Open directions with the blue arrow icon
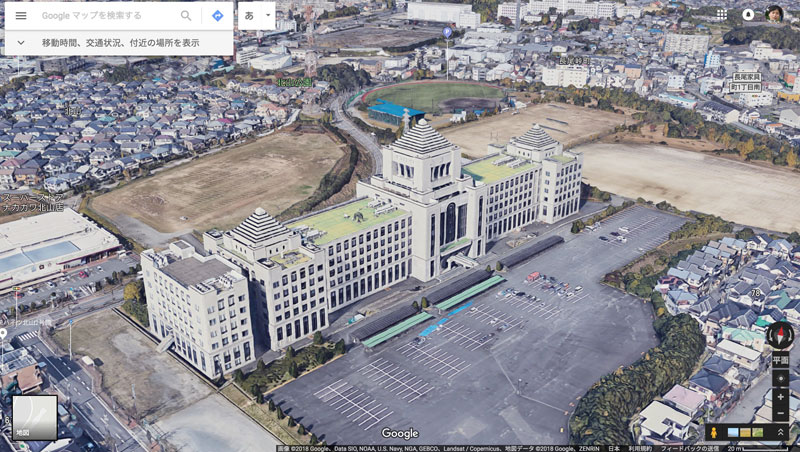This screenshot has width=800, height=452. 217,16
